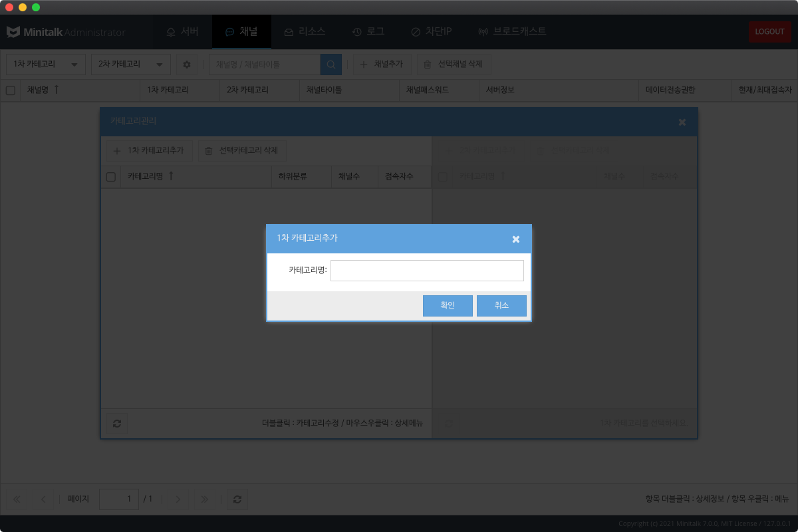Refresh the category list
Screen dimensions: 798x532
pos(117,424)
